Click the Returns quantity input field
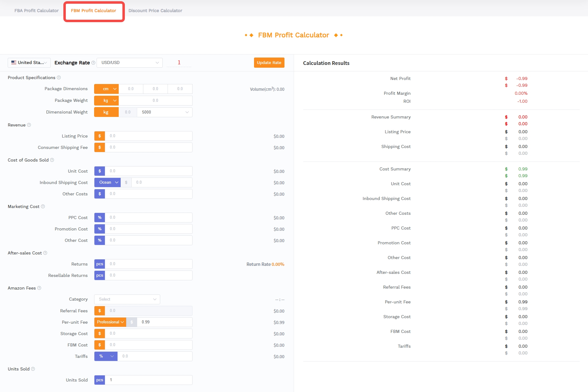588x392 pixels. (x=149, y=264)
